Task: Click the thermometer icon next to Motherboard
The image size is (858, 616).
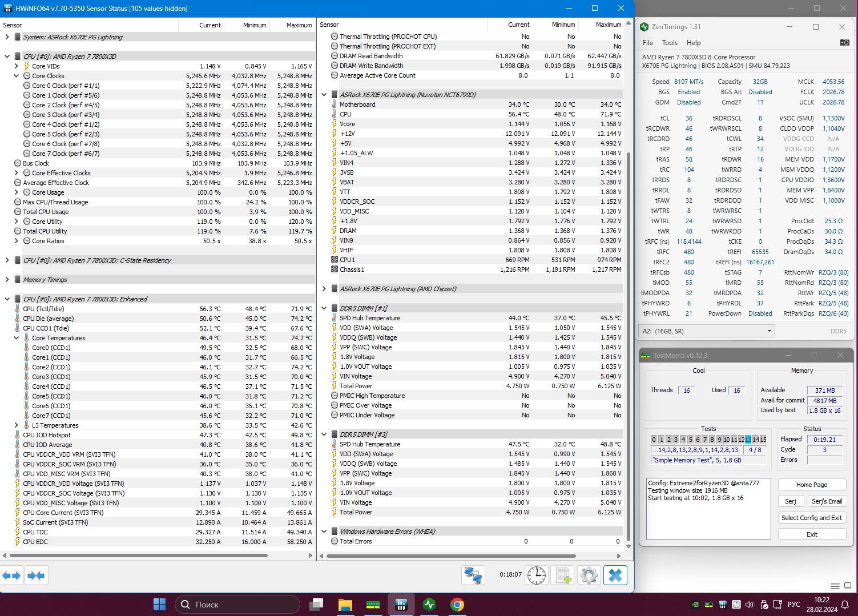Action: (335, 104)
